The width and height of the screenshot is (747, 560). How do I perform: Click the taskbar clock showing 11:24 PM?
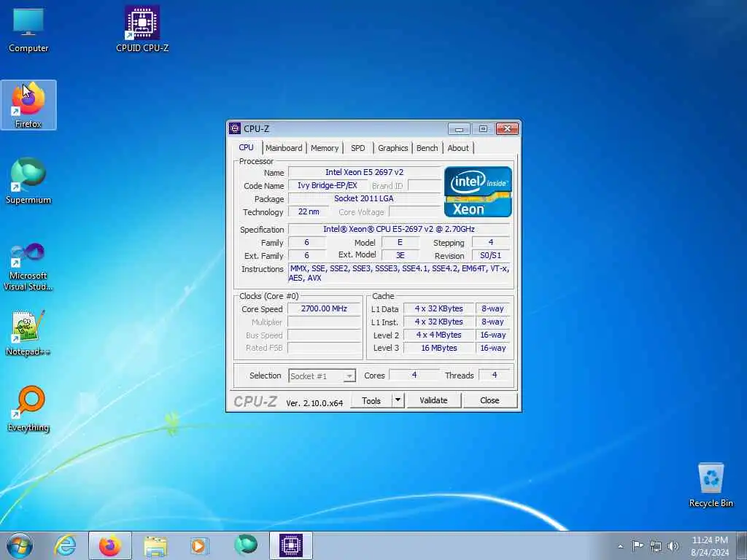coord(709,546)
